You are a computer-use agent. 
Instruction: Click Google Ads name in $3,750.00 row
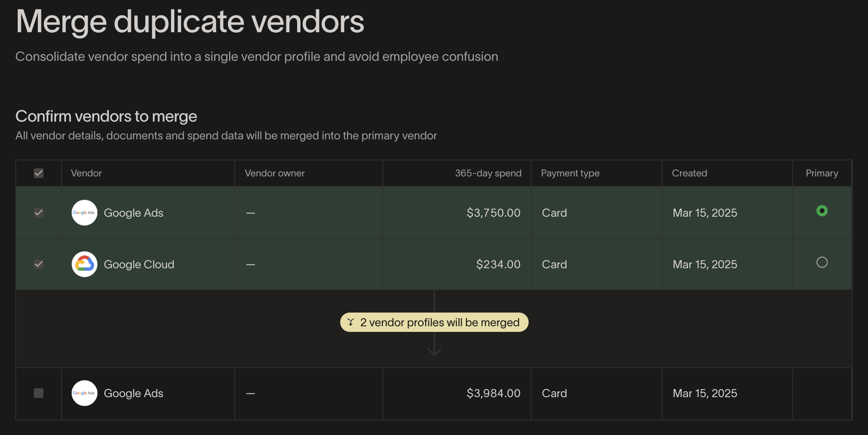click(x=134, y=213)
